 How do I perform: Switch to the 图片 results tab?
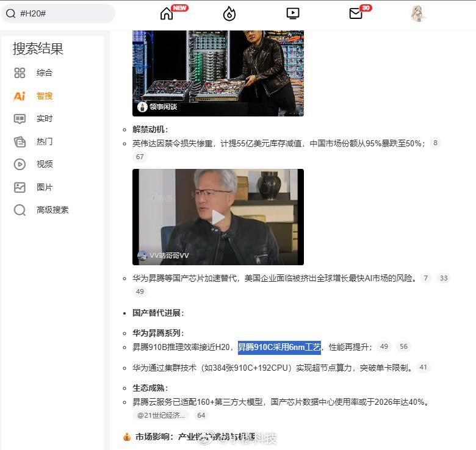pyautogui.click(x=45, y=187)
